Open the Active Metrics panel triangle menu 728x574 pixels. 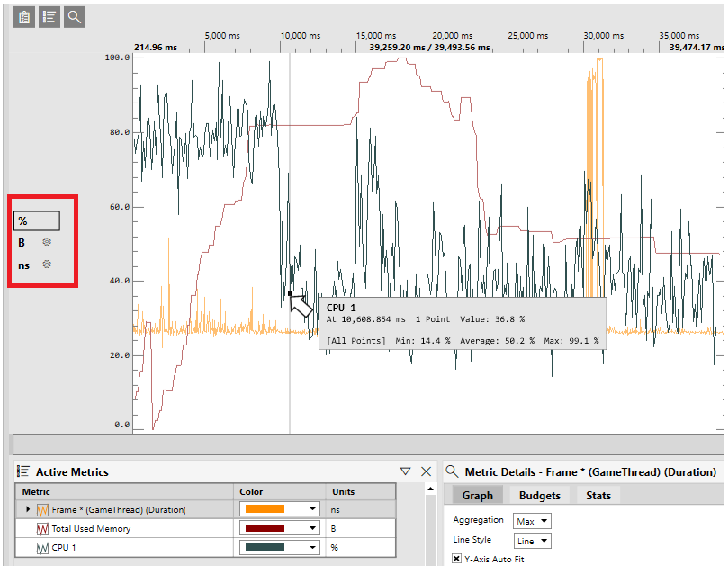tap(405, 471)
